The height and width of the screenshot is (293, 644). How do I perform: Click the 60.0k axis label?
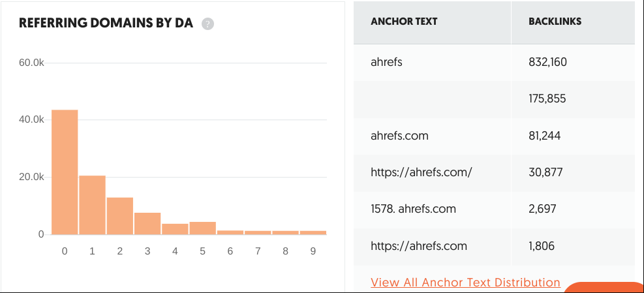31,63
